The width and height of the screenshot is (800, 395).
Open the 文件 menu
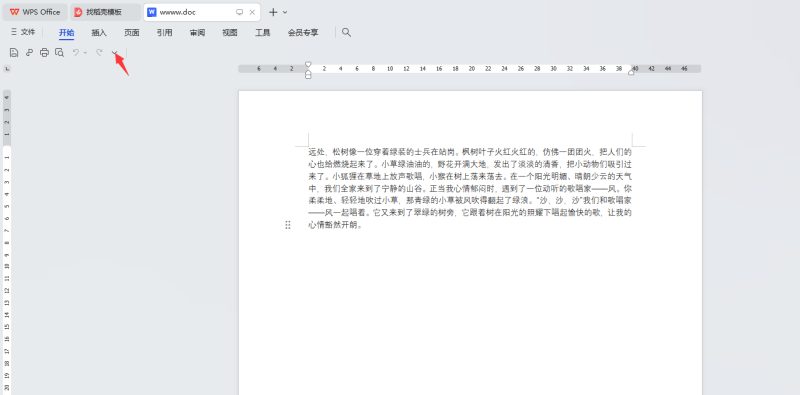pos(23,32)
